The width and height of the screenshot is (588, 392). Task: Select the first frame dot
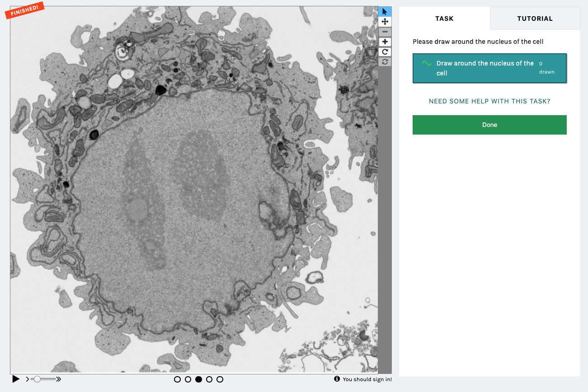[x=178, y=379]
